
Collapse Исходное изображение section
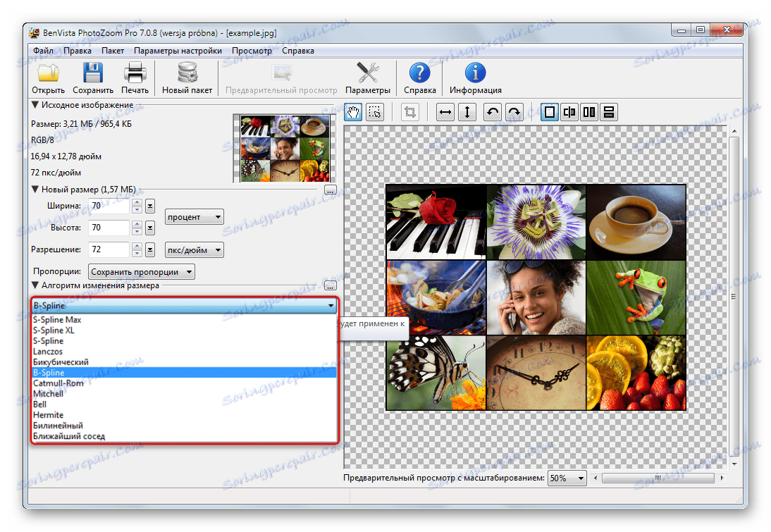[35, 105]
